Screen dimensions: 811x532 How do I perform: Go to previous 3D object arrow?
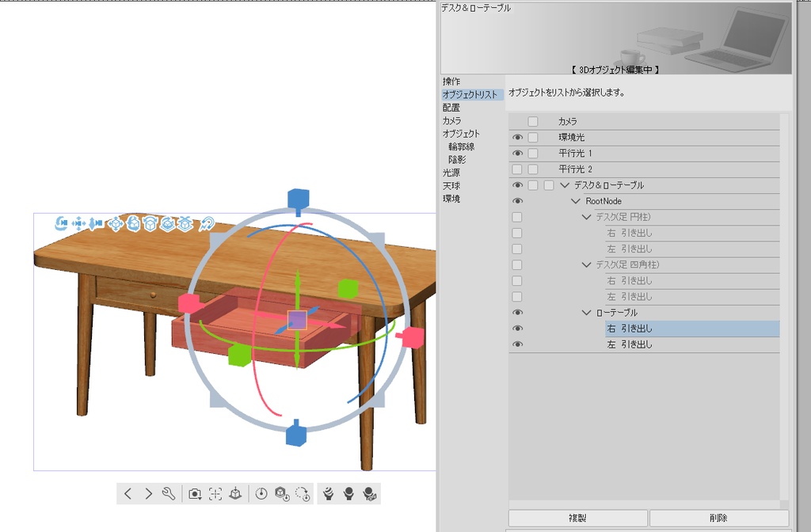128,494
